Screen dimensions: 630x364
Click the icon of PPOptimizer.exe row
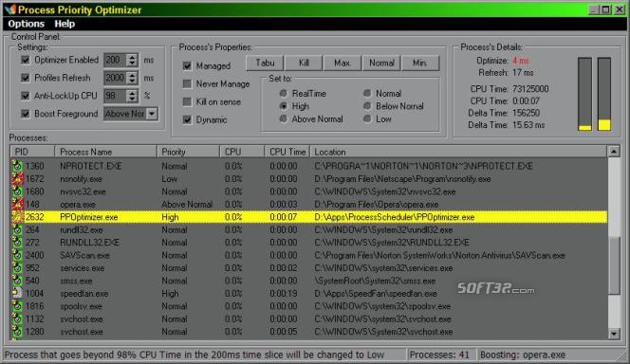pos(17,217)
